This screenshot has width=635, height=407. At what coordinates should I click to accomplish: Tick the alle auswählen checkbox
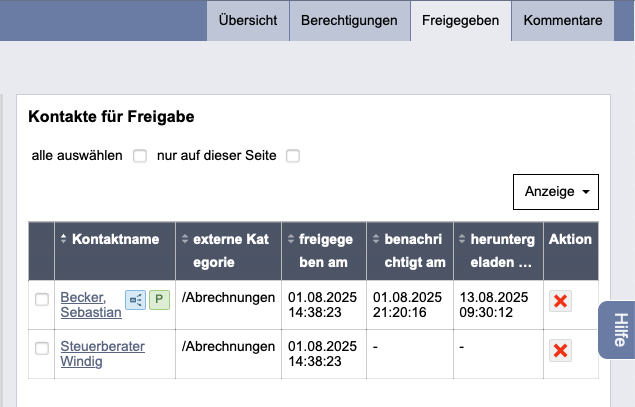tap(140, 156)
